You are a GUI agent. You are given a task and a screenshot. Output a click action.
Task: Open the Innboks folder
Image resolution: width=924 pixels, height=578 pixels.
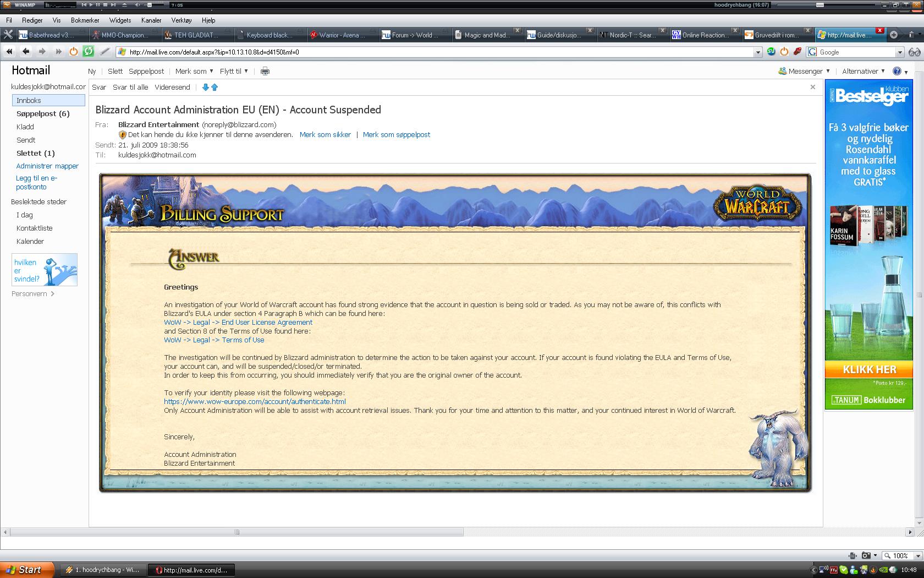[48, 100]
